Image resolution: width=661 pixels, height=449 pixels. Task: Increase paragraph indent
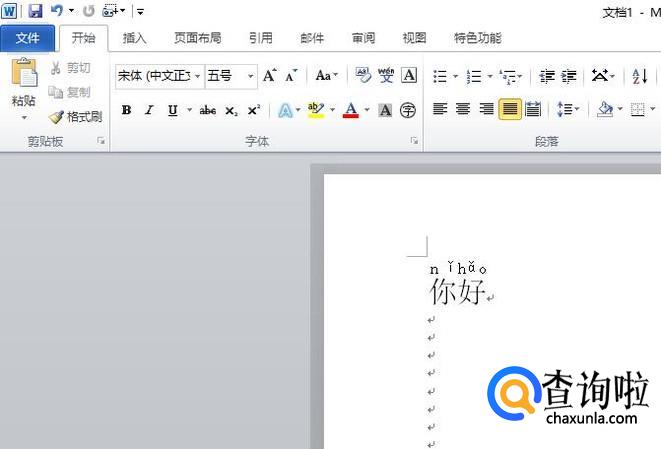(x=569, y=76)
